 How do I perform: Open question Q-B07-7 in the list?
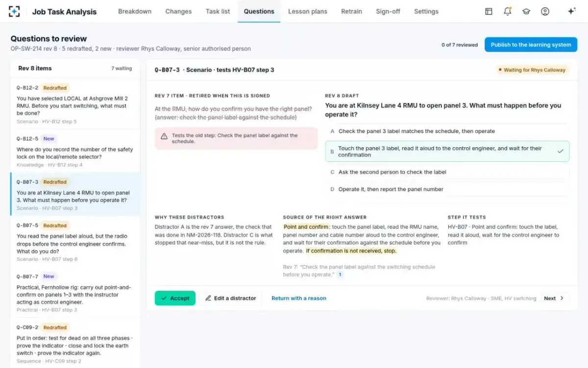click(75, 292)
